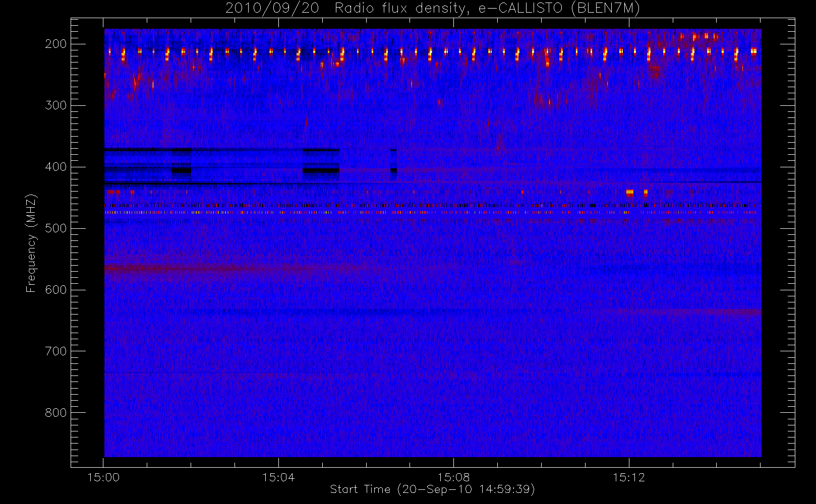
Task: Click the 15:08 time tick label
Action: pyautogui.click(x=453, y=477)
